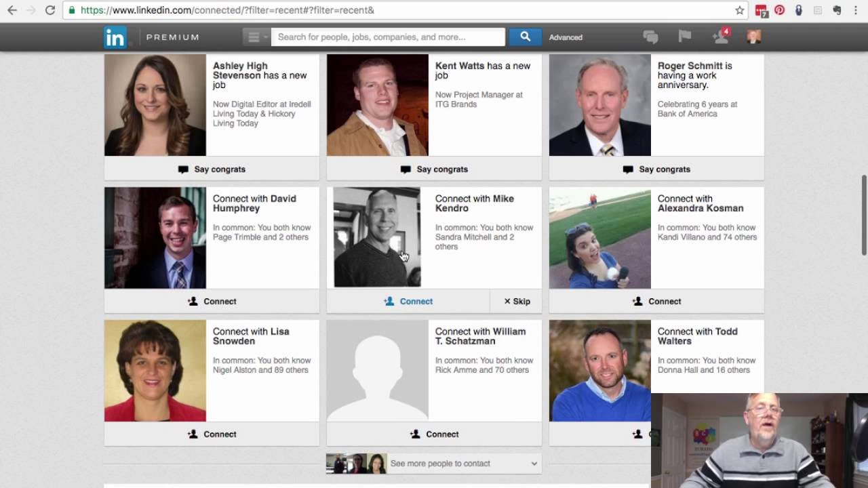Click the name Alexandra Kosman
Image resolution: width=868 pixels, height=488 pixels.
(701, 208)
